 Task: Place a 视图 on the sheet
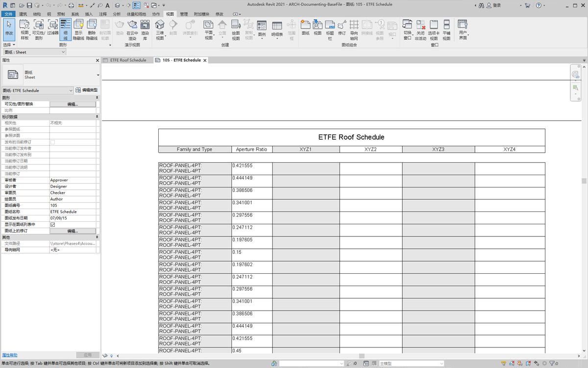point(318,27)
